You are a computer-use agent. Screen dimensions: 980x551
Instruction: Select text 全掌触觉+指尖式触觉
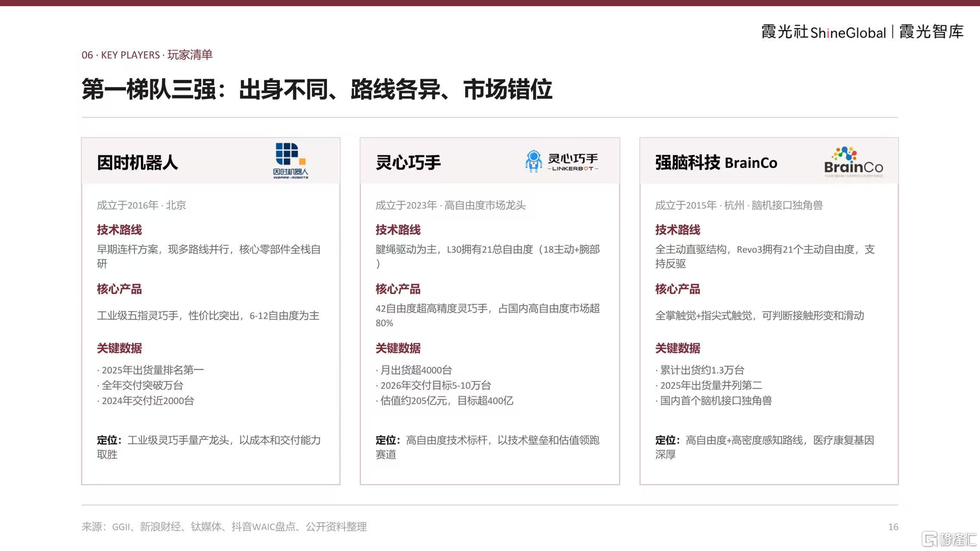(x=703, y=316)
